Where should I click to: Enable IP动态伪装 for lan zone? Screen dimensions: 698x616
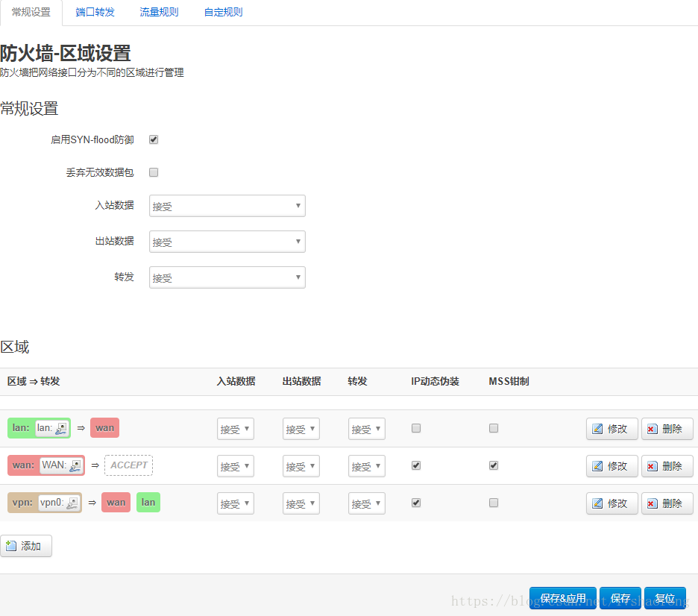[x=416, y=428]
